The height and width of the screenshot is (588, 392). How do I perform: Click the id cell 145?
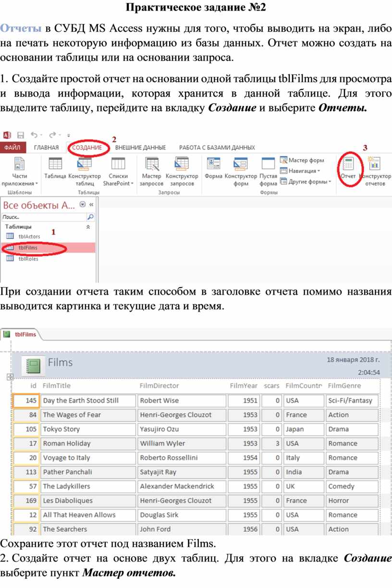[25, 400]
